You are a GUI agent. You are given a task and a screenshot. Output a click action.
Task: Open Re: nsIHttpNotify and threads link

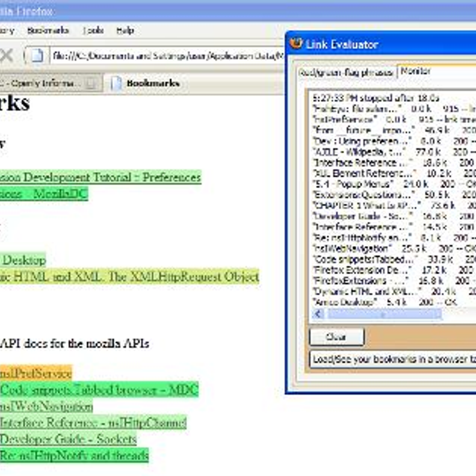74,455
